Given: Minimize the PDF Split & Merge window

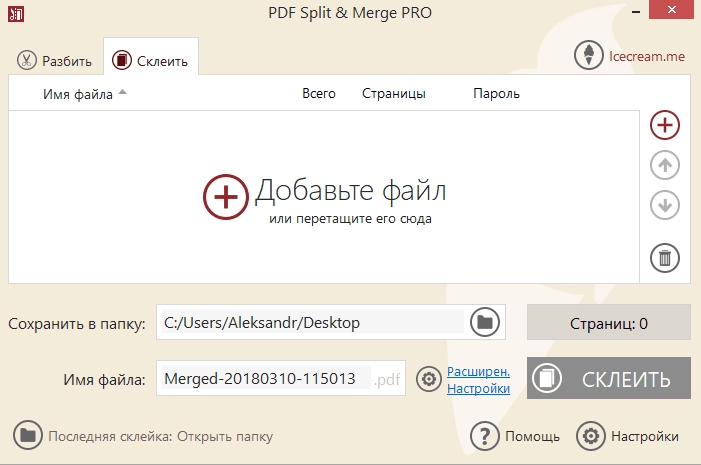Looking at the screenshot, I should click(635, 12).
